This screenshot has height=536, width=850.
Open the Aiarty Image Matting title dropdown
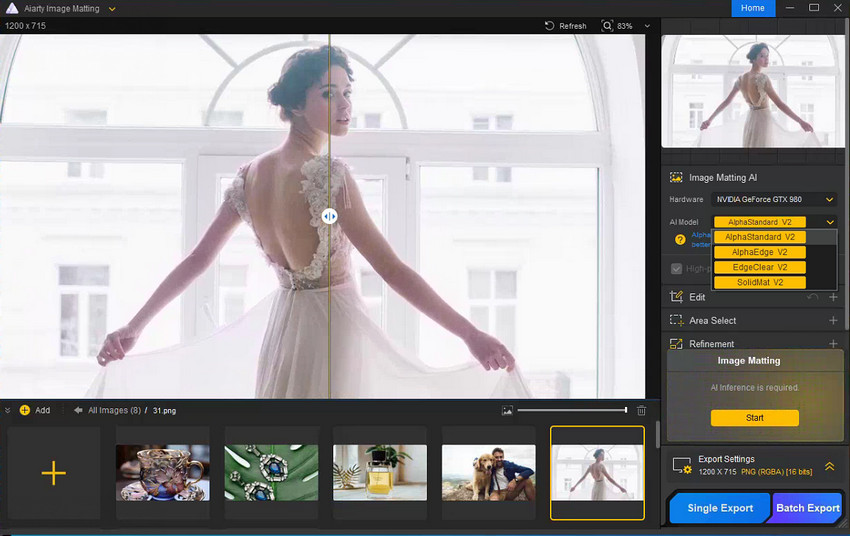[x=112, y=9]
